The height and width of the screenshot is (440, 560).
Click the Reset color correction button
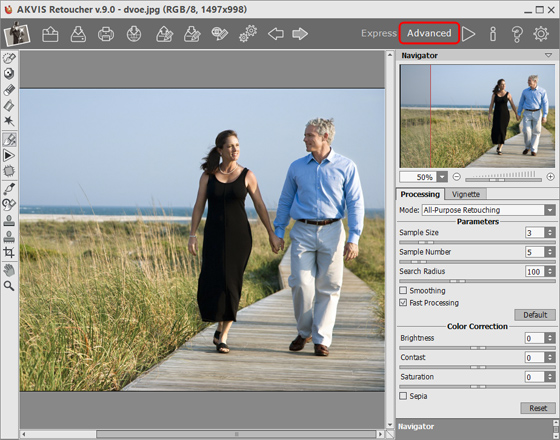point(538,408)
